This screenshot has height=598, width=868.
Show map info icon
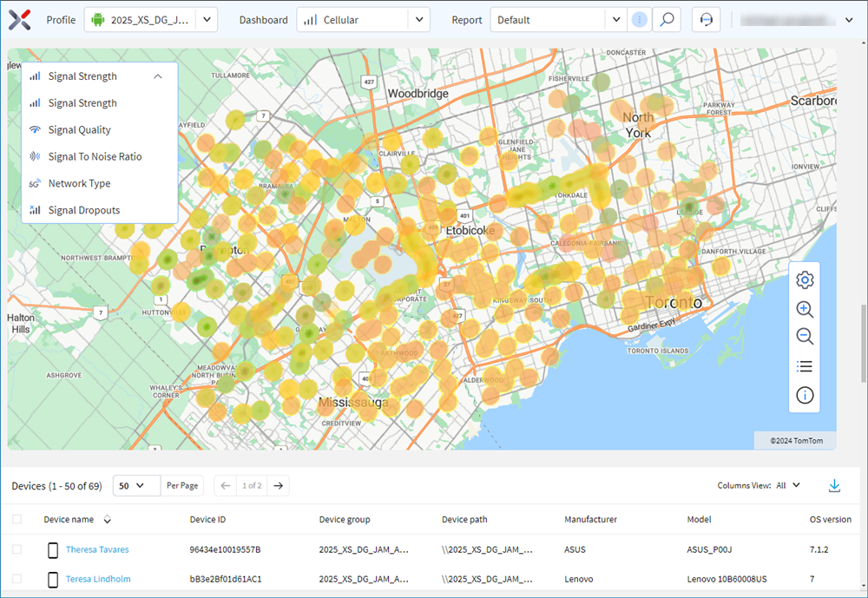(x=805, y=396)
